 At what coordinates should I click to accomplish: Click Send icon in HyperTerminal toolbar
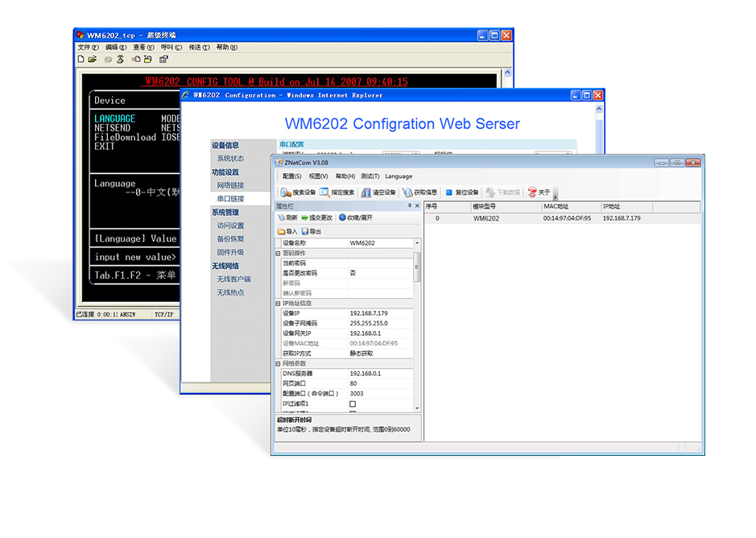136,59
